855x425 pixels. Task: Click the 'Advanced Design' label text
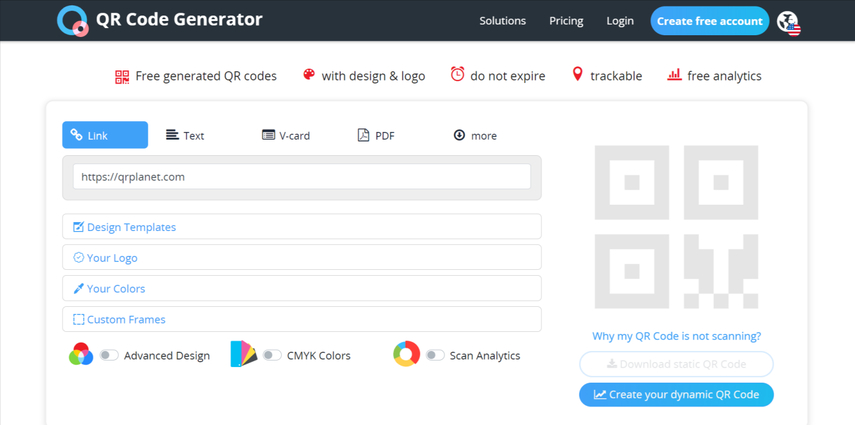[167, 356]
